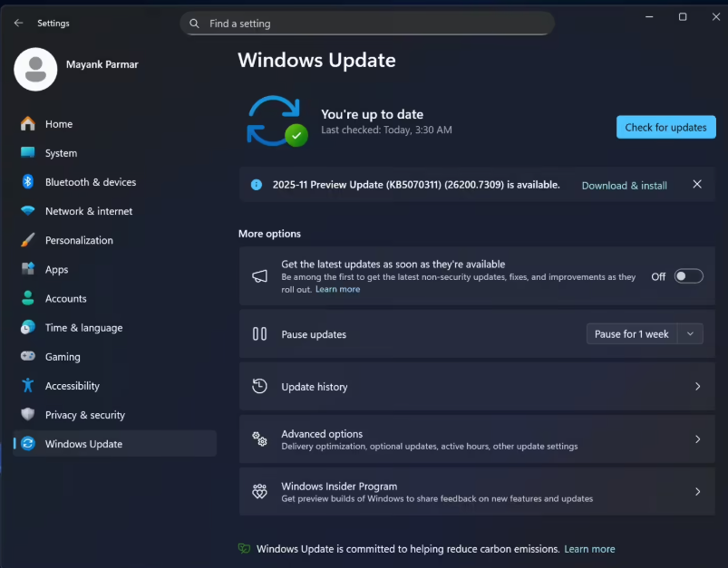Click the Gaming controller icon
The height and width of the screenshot is (568, 728).
coord(28,357)
